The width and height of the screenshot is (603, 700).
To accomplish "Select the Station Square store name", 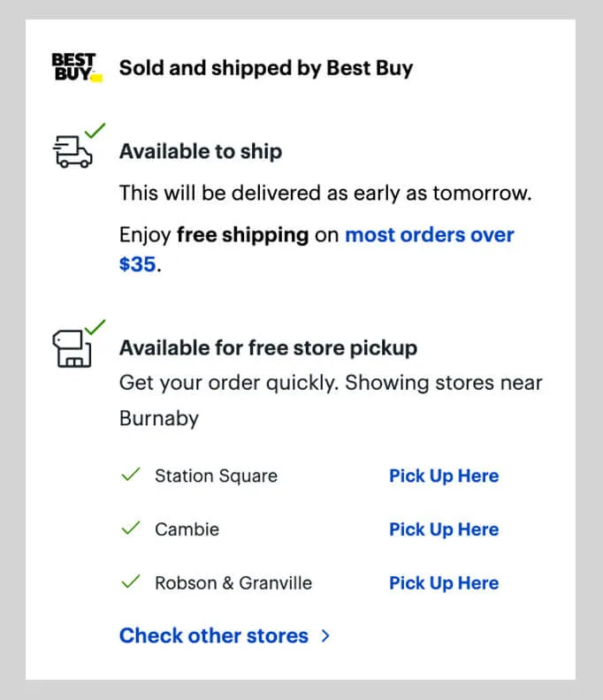I will coord(216,476).
